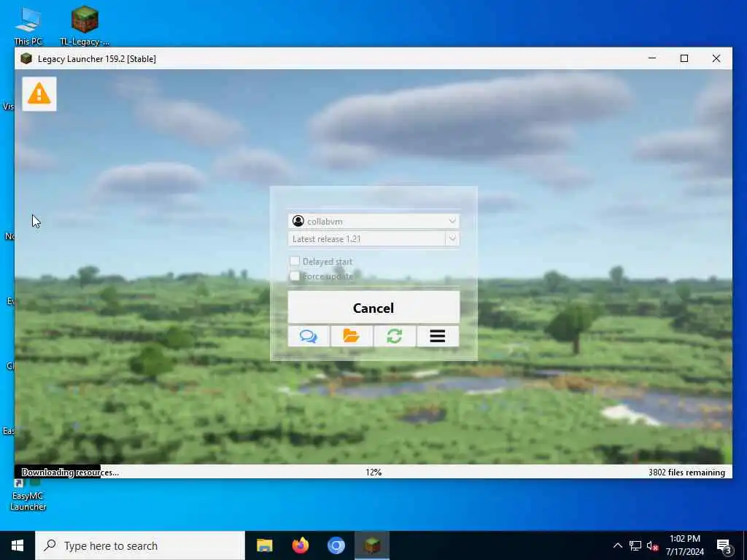Select the EasyMC Launcher desktop shortcut
This screenshot has width=747, height=560.
28,495
